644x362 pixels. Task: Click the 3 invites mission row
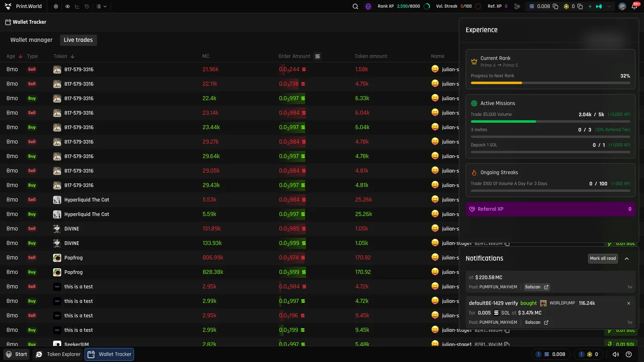tap(551, 132)
